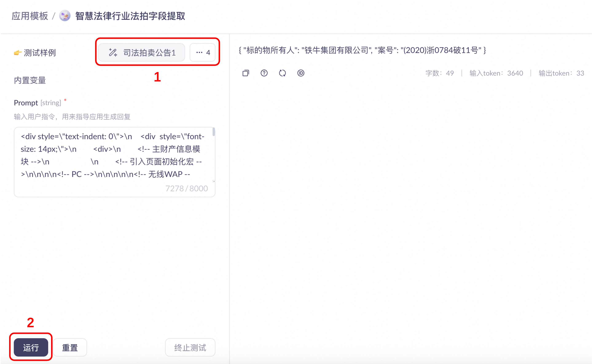The height and width of the screenshot is (364, 592).
Task: Click the ID icon under the result
Action: click(301, 73)
